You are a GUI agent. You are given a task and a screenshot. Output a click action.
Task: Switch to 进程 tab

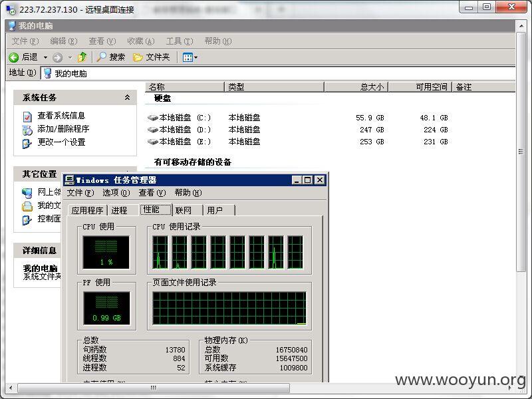[124, 210]
